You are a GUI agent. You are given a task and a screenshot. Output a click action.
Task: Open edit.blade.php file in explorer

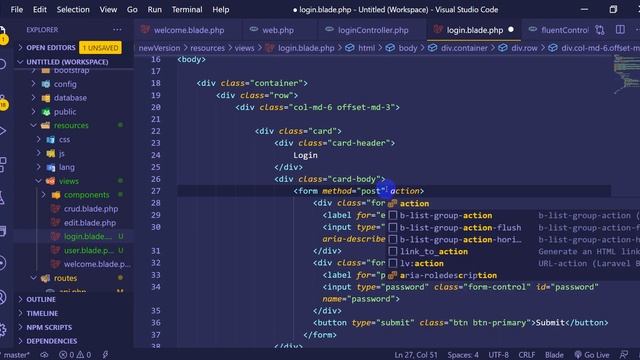[x=89, y=223]
